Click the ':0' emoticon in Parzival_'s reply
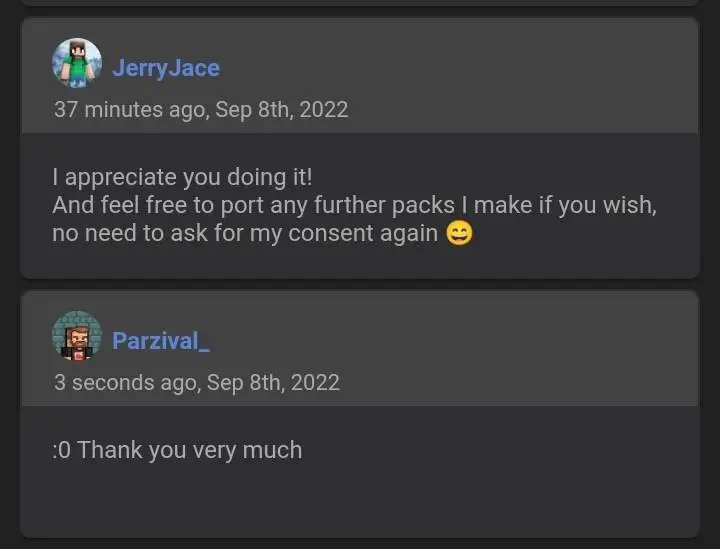 point(62,450)
